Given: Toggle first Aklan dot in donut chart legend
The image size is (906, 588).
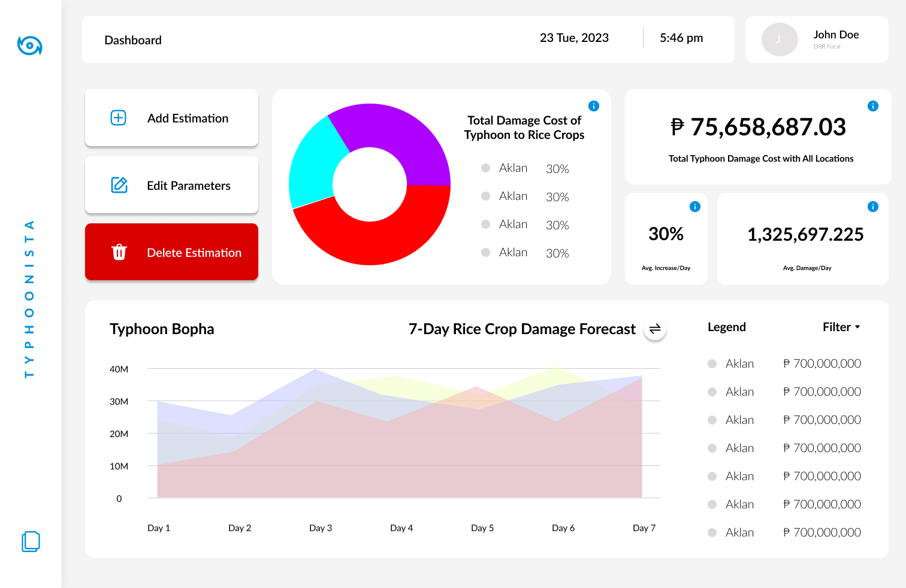Looking at the screenshot, I should click(x=486, y=168).
